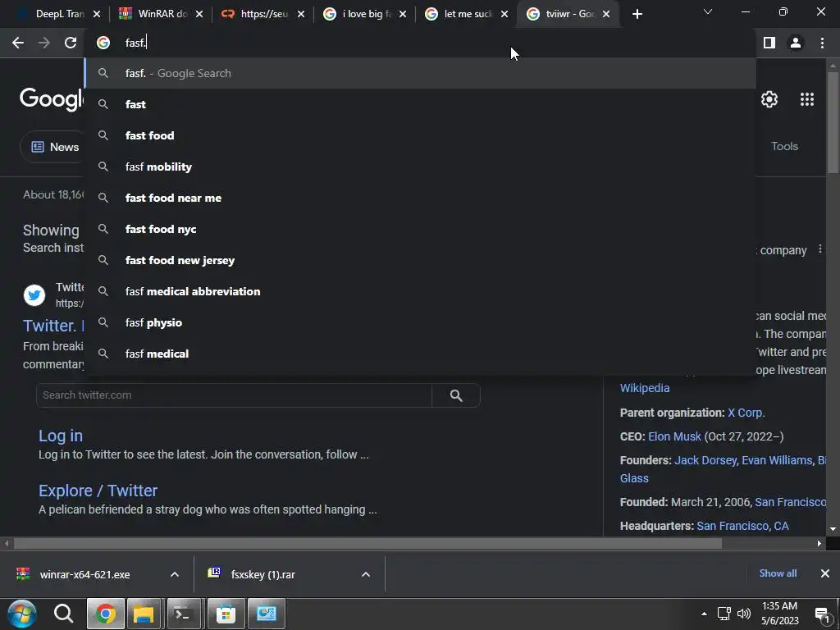
Task: Open the Glass founder link
Action: [634, 478]
